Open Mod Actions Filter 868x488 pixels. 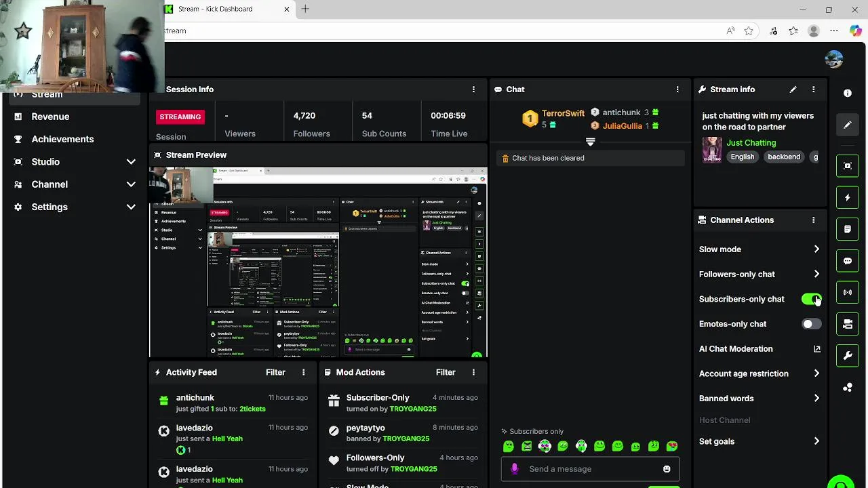coord(446,372)
